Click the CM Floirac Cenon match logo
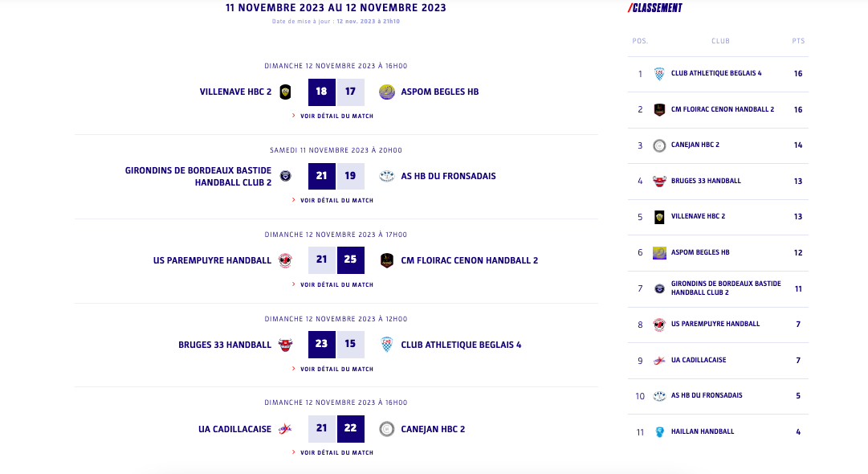Image resolution: width=868 pixels, height=474 pixels. [x=387, y=260]
